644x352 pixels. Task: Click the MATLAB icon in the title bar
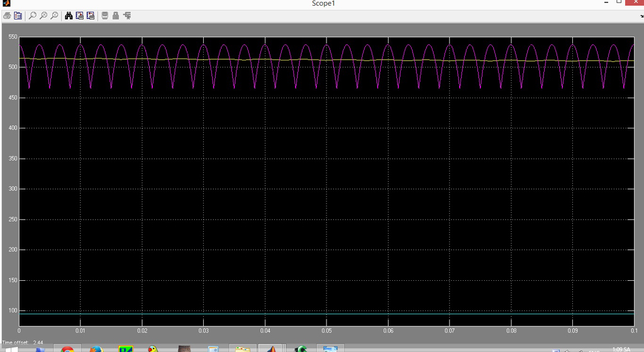point(6,3)
